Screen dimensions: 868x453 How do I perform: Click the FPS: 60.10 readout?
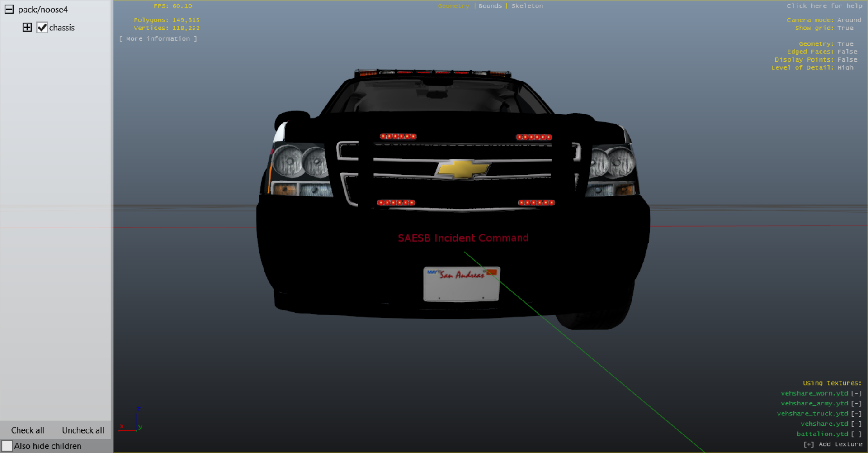coord(173,6)
